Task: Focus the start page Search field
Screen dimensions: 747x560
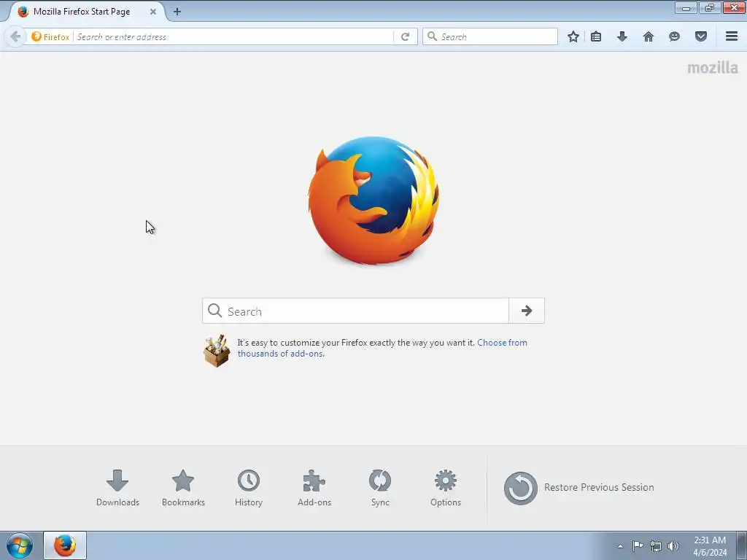Action: (x=355, y=311)
